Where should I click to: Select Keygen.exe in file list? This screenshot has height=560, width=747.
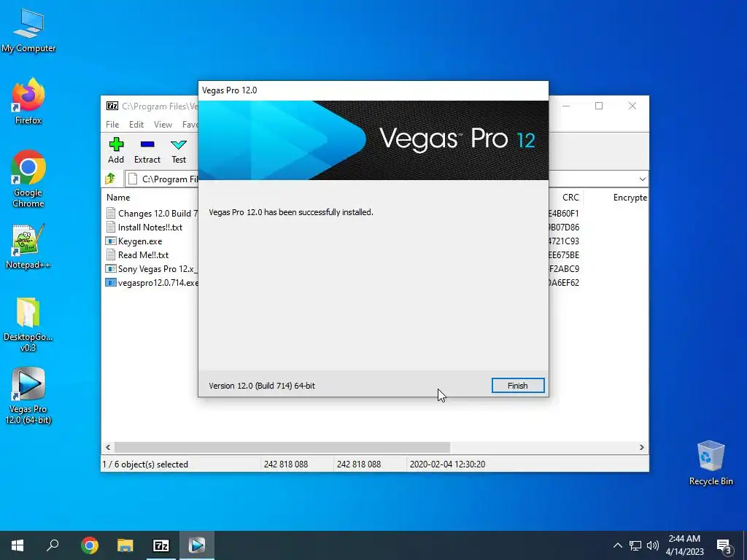pos(134,241)
